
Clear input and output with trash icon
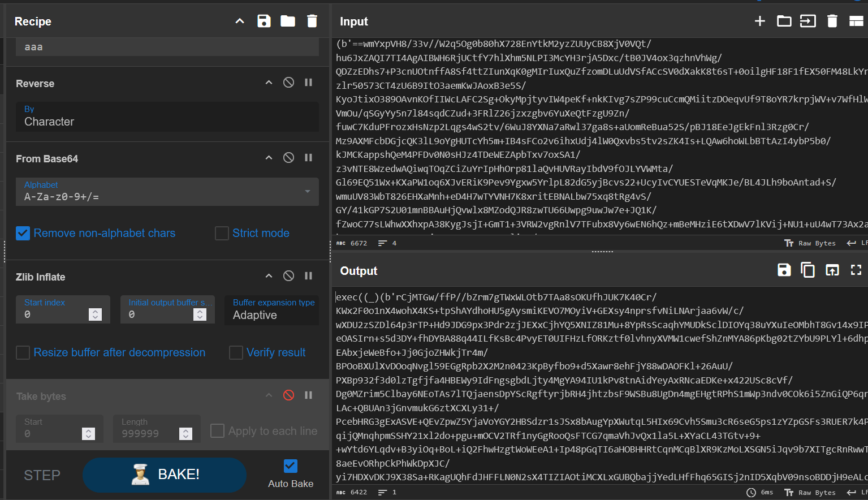pos(832,21)
